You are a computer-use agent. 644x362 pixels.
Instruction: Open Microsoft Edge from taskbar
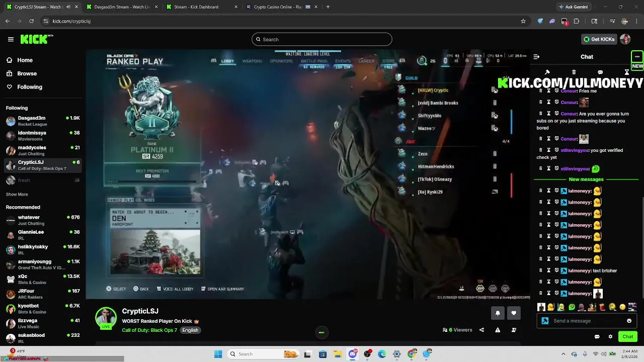click(382, 354)
